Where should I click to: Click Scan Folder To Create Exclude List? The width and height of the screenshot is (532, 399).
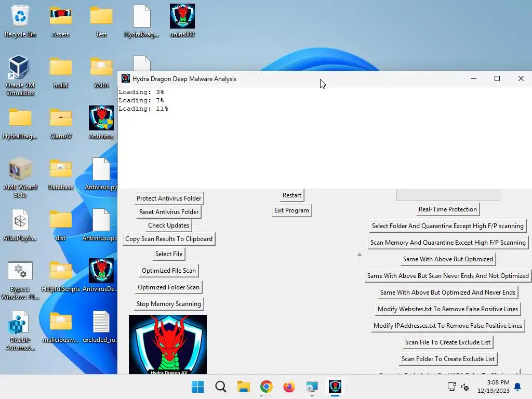[448, 359]
